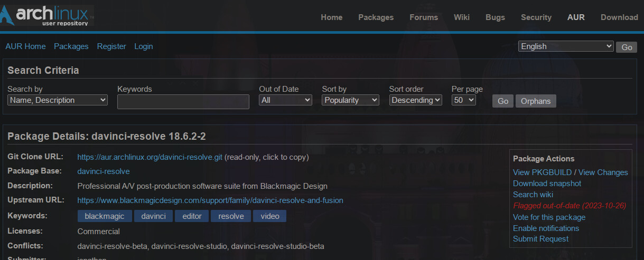Open the blackmagicdesign upstream URL

click(210, 200)
